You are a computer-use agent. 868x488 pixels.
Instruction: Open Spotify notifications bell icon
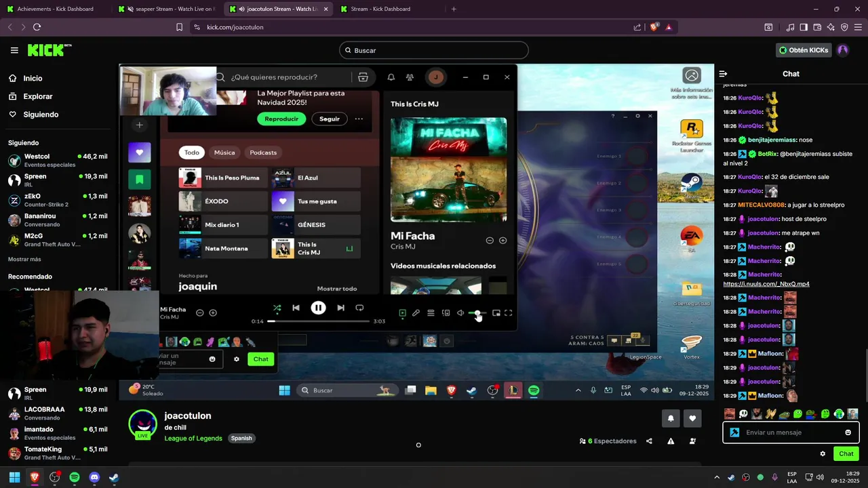(x=391, y=77)
